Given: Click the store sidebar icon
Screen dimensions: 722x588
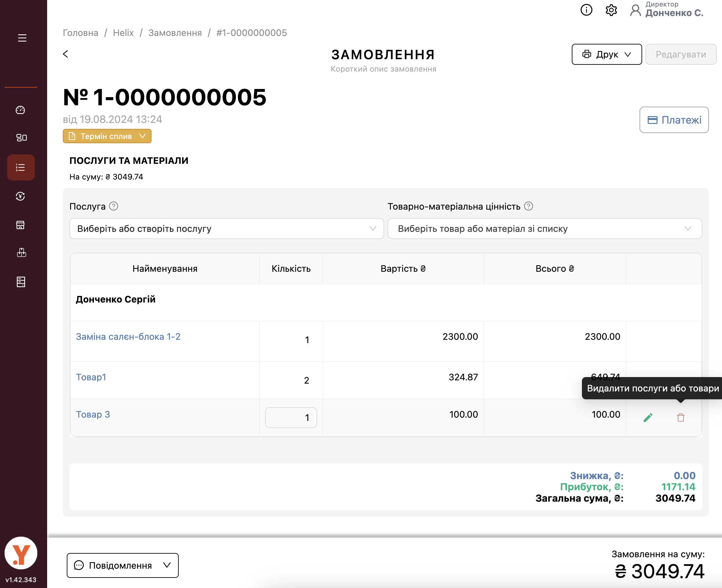Looking at the screenshot, I should pos(21,225).
